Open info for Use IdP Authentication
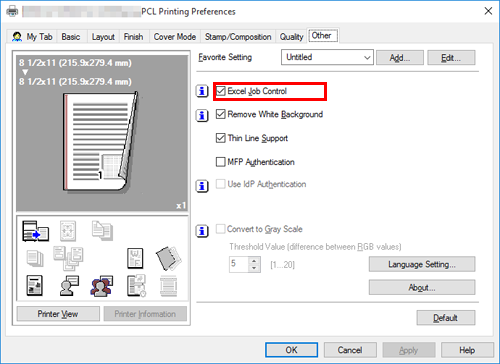 point(202,186)
